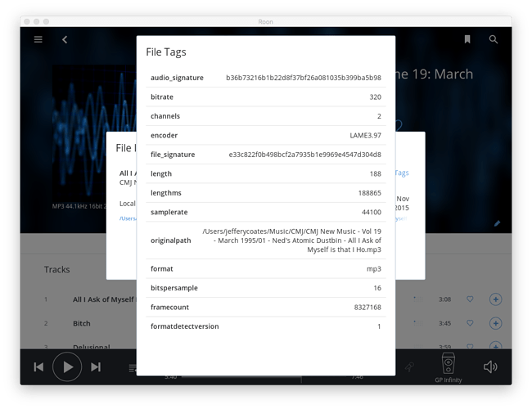532x409 pixels.
Task: Click the 3:45 track duration
Action: pos(444,324)
